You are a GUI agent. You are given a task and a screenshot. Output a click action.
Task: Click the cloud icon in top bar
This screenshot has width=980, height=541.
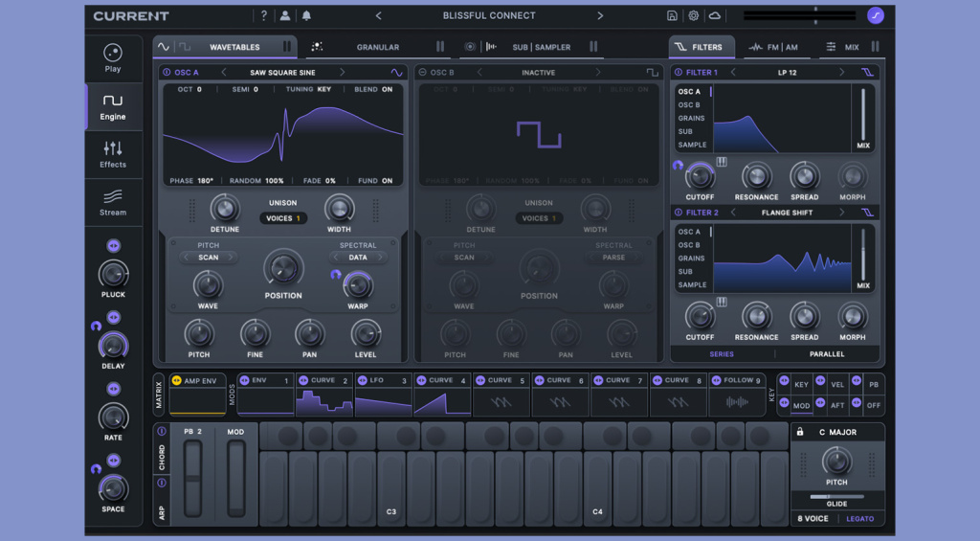[714, 15]
